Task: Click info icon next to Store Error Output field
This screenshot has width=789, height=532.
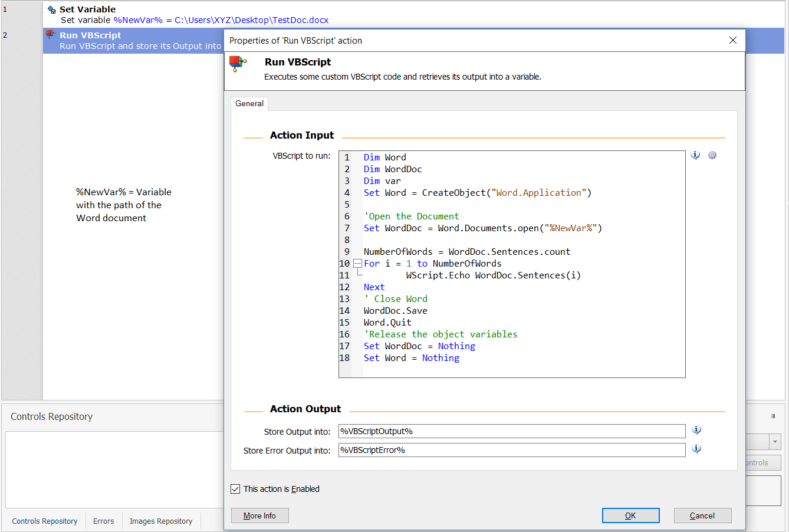Action: pyautogui.click(x=696, y=449)
